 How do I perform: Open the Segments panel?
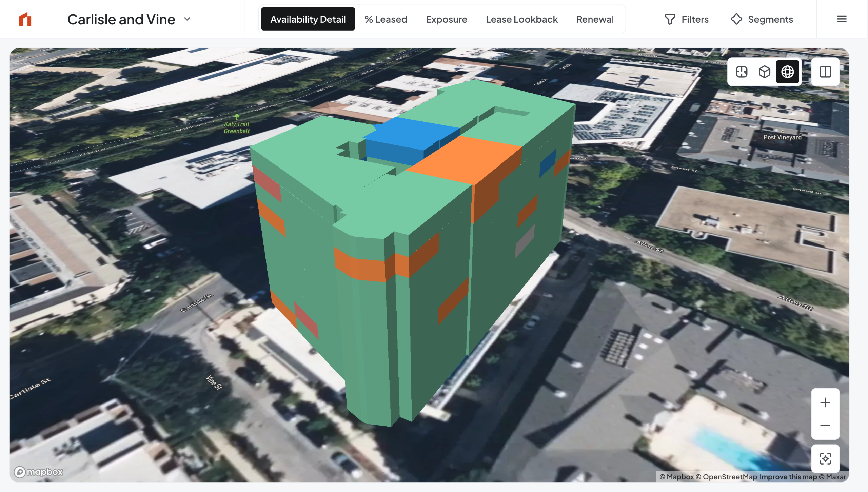tap(762, 19)
